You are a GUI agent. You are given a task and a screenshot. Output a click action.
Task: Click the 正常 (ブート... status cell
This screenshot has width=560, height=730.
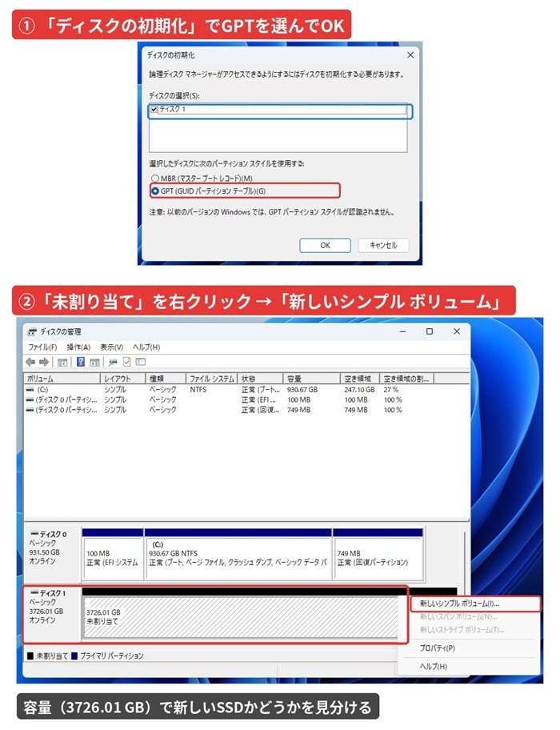[261, 390]
